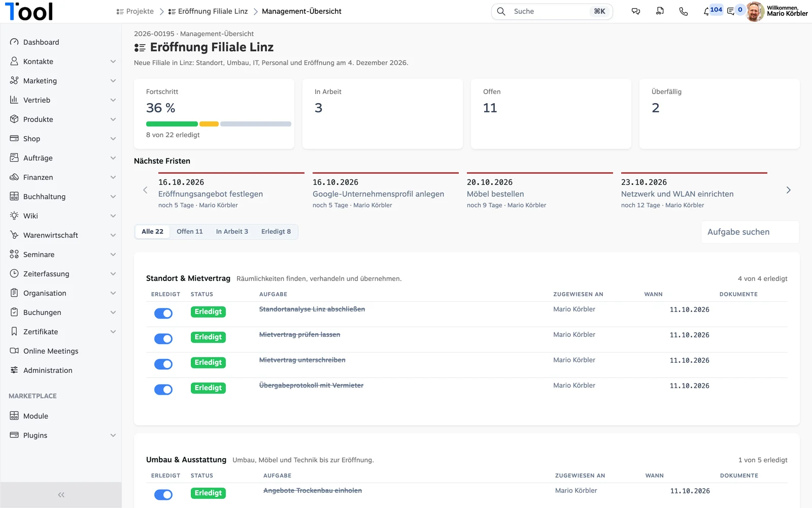
Task: Expand the Buchhaltung menu chevron
Action: 113,197
